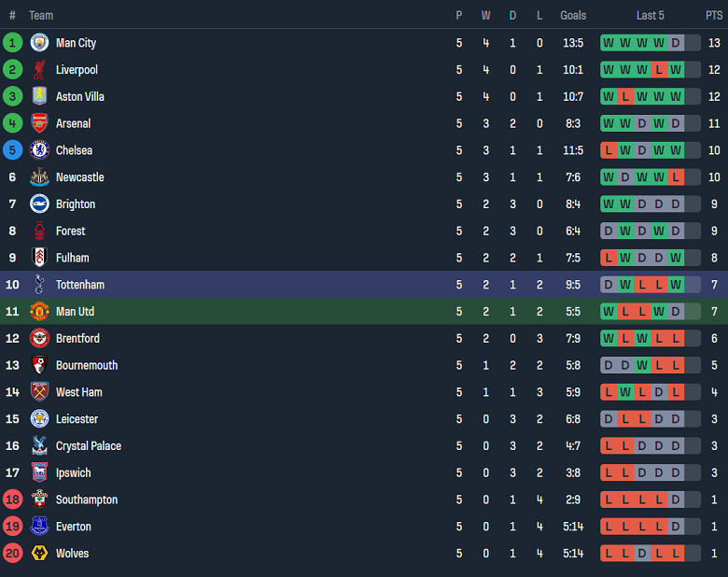Click the Team column header
The height and width of the screenshot is (577, 728).
coord(41,15)
